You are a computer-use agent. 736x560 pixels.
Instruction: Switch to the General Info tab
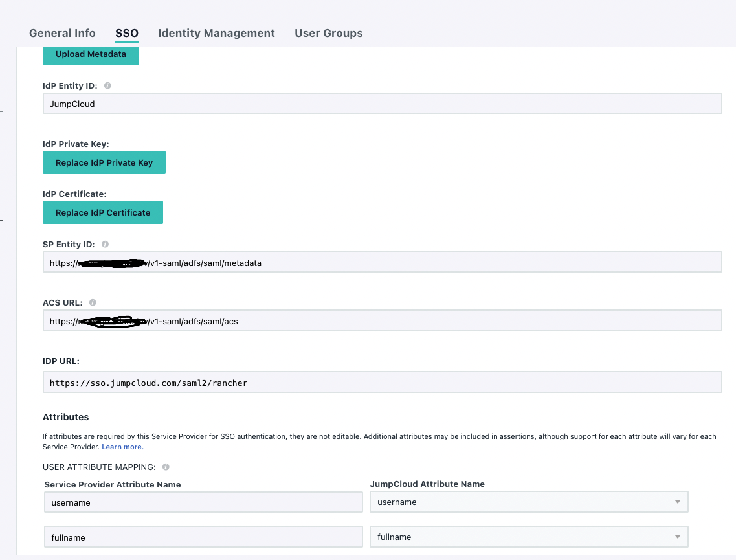point(61,33)
